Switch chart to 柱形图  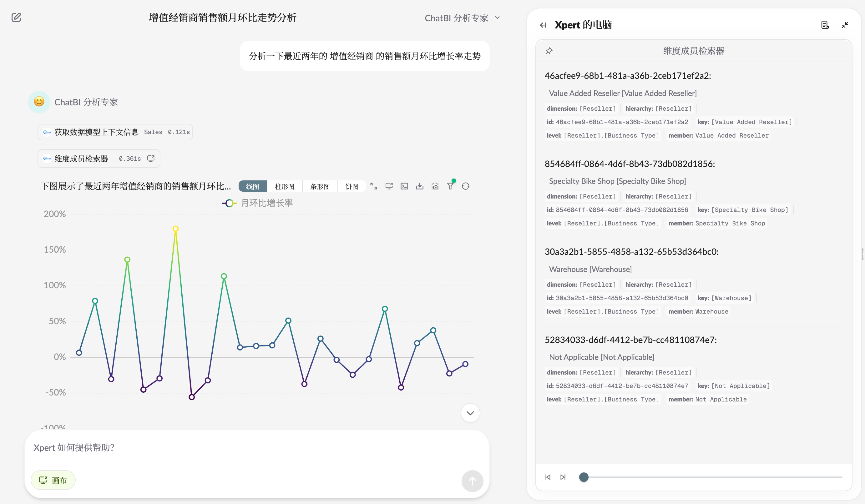pyautogui.click(x=284, y=186)
